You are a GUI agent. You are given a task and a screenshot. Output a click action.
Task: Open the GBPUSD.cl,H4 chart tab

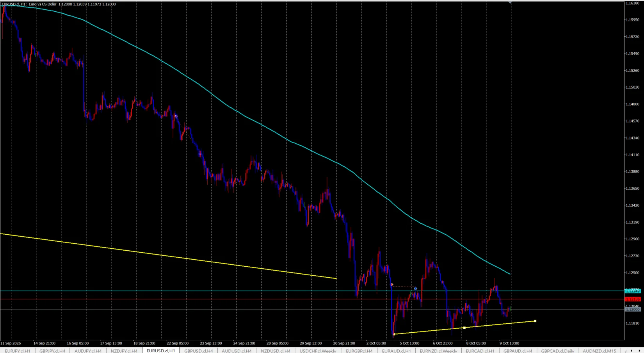pos(198,351)
